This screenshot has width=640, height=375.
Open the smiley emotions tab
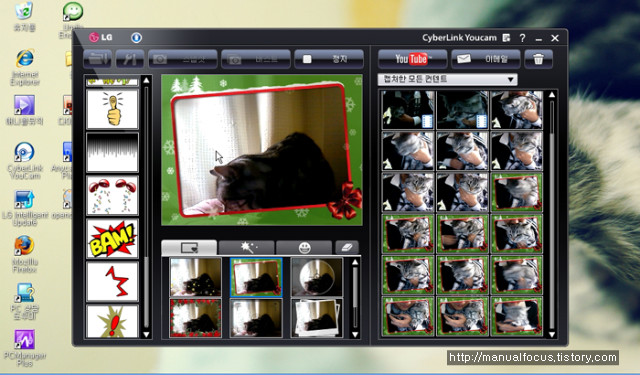coord(304,247)
